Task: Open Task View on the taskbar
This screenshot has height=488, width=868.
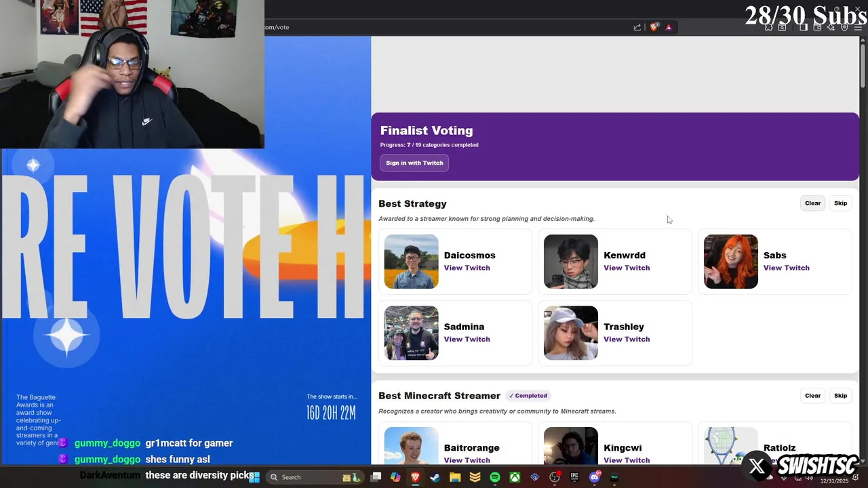Action: 376,477
